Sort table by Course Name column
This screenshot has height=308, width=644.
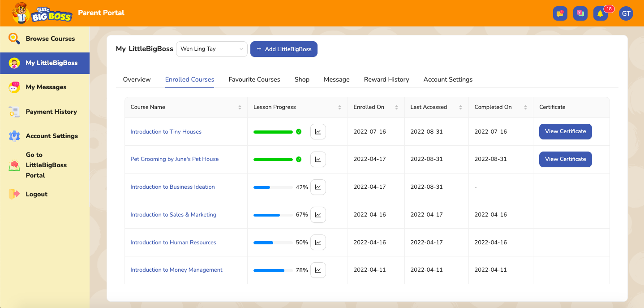[240, 107]
